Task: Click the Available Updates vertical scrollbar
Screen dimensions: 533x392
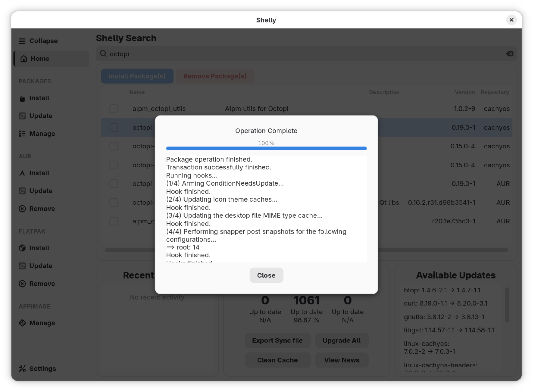Action: click(x=507, y=305)
